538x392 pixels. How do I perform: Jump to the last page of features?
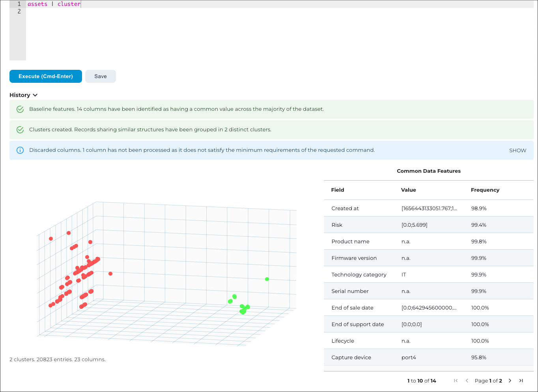pyautogui.click(x=521, y=381)
